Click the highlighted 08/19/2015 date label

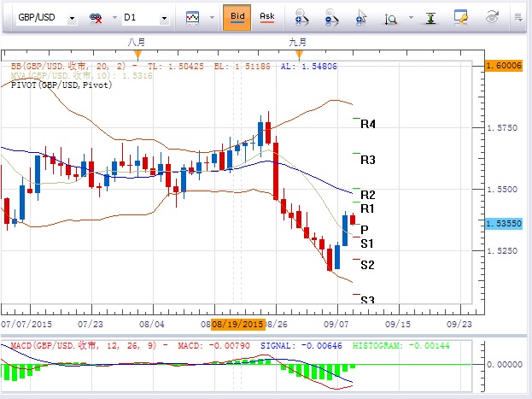point(238,324)
